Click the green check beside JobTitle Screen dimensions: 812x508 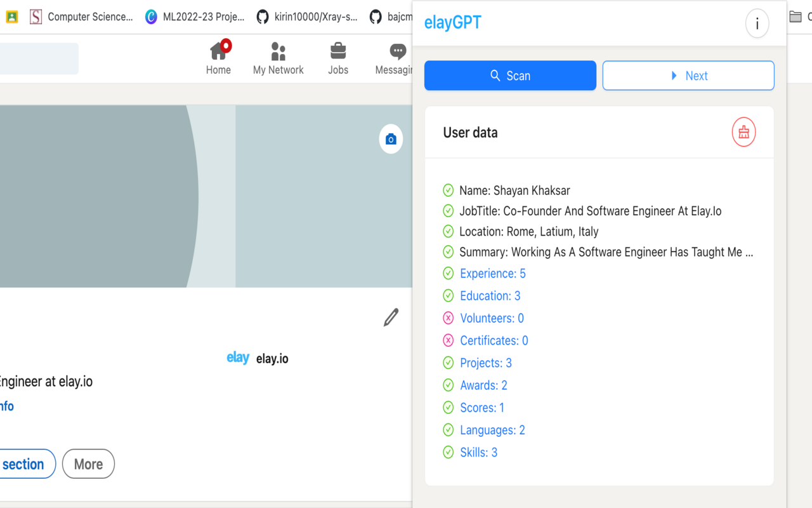click(448, 211)
